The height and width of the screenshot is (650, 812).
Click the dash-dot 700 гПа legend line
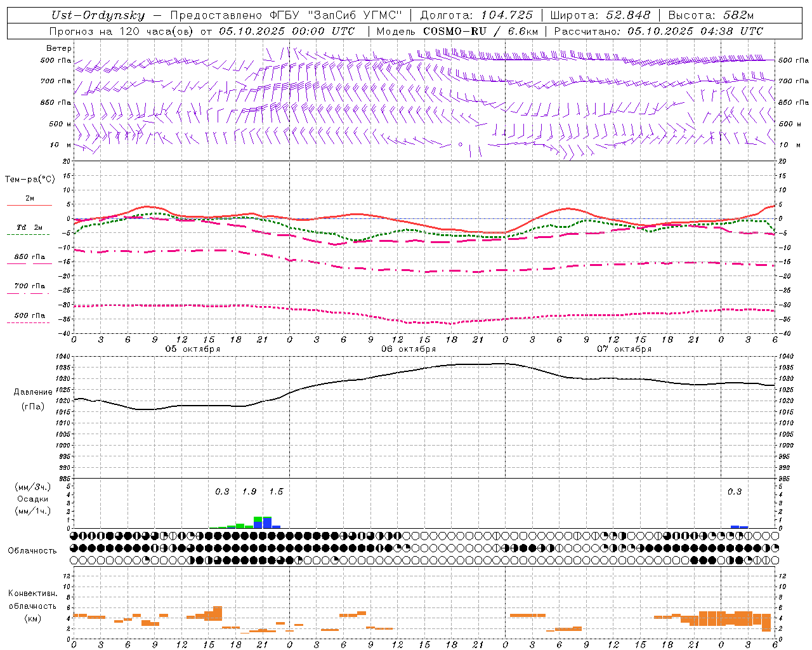(28, 293)
